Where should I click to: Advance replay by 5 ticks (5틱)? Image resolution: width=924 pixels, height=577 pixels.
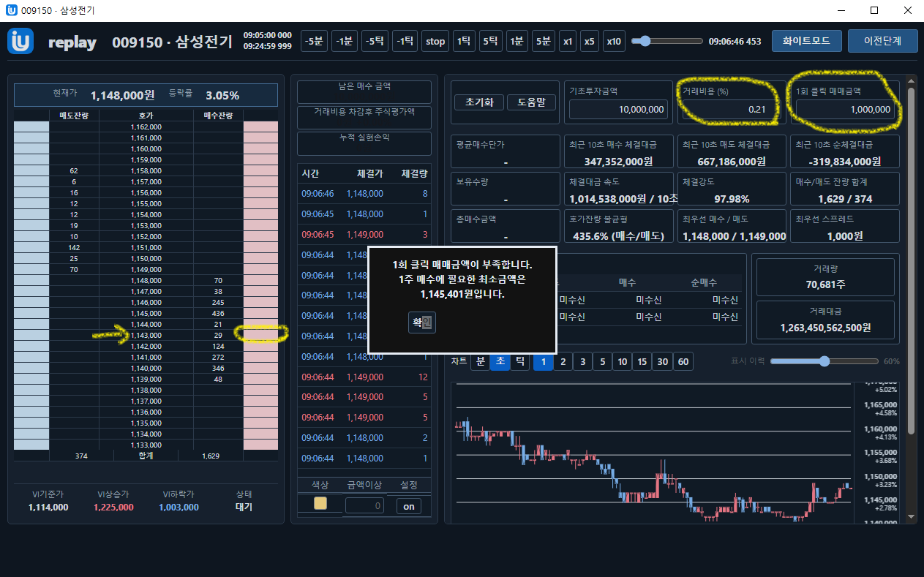491,41
